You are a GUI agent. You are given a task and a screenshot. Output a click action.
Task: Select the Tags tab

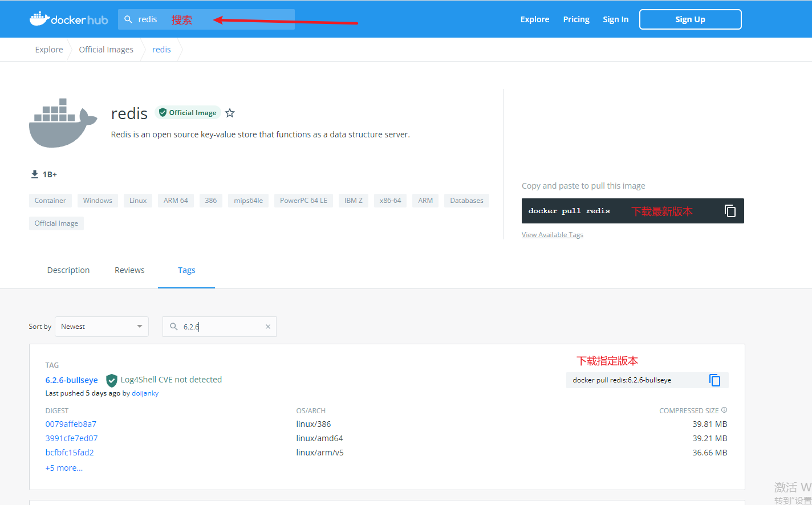pyautogui.click(x=186, y=270)
